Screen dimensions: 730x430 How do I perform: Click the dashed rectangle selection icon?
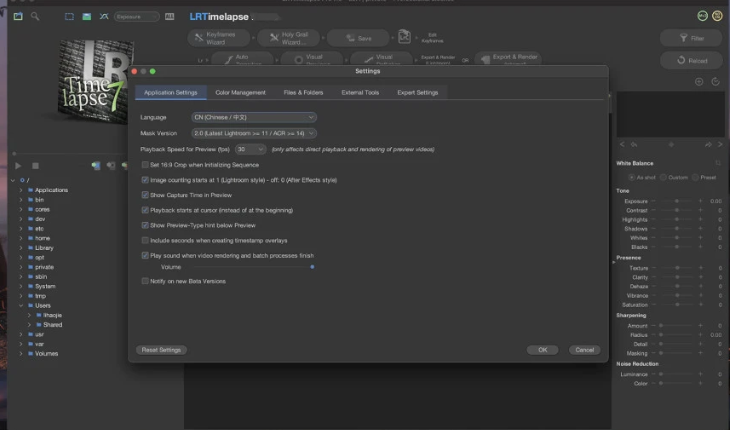click(x=69, y=16)
